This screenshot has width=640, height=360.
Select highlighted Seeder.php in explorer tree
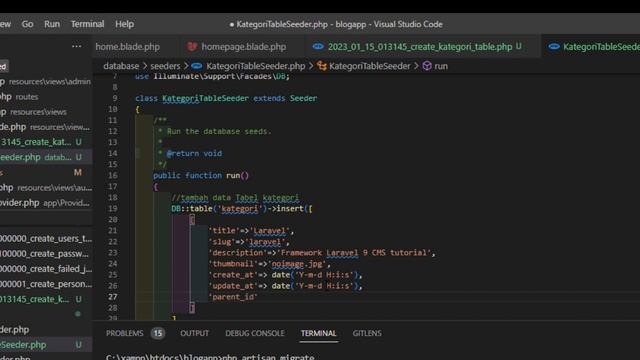click(x=46, y=345)
